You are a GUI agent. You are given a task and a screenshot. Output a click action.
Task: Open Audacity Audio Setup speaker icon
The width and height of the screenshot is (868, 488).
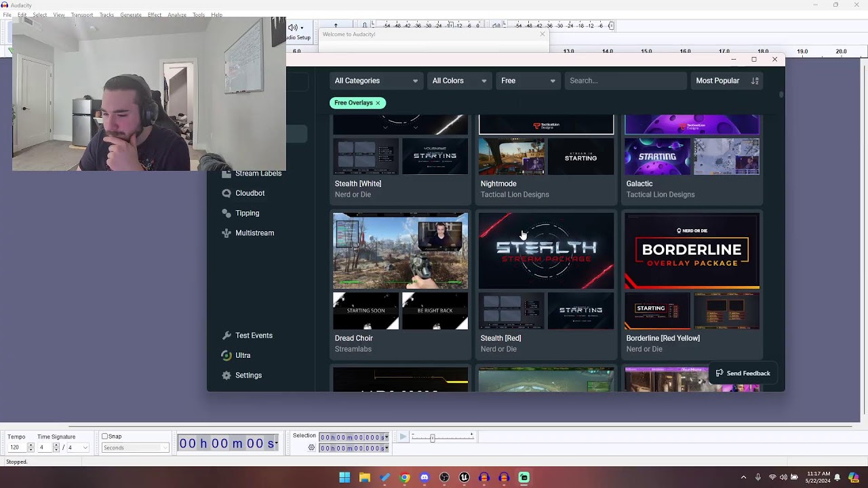(293, 27)
